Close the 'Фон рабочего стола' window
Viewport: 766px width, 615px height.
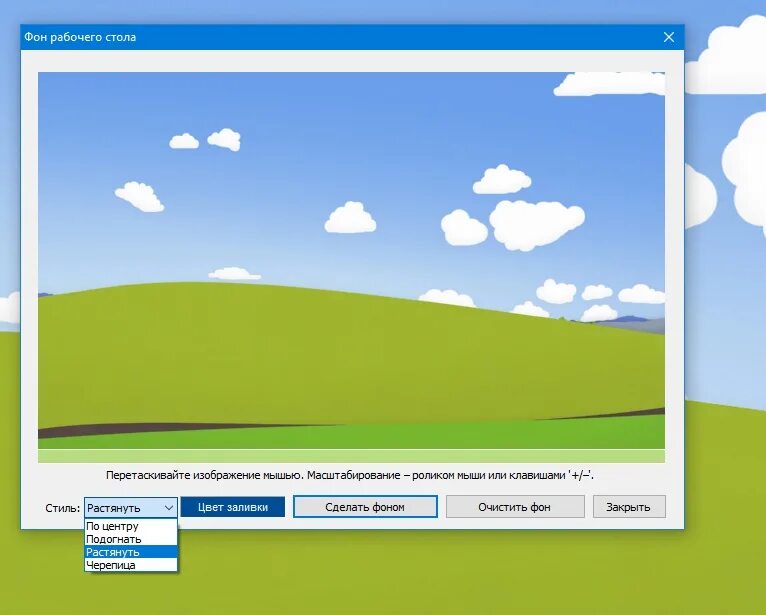669,37
